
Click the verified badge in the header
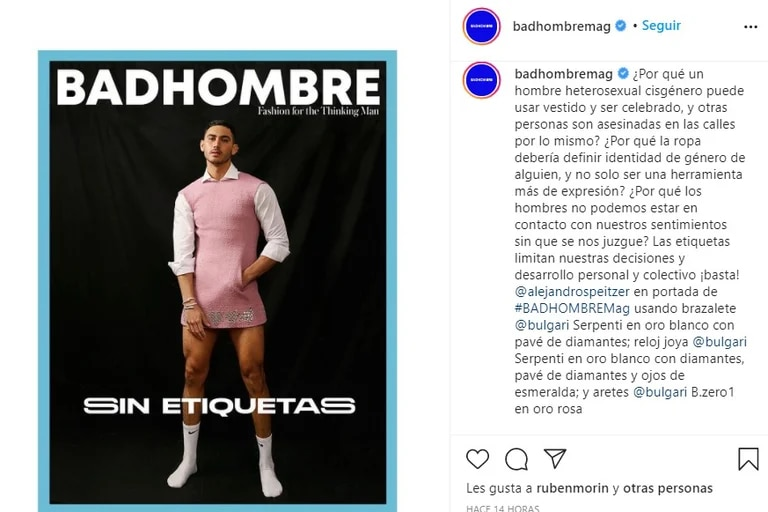click(621, 25)
